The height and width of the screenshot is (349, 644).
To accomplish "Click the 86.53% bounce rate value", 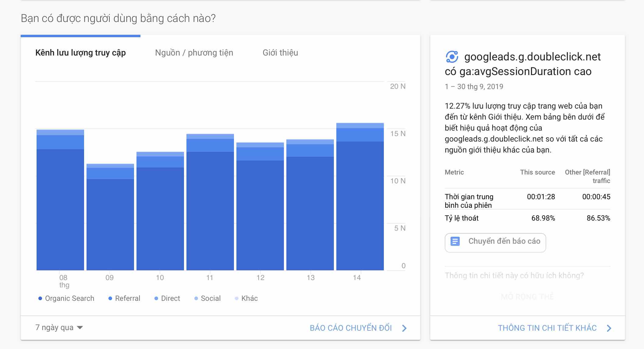I will pos(598,218).
